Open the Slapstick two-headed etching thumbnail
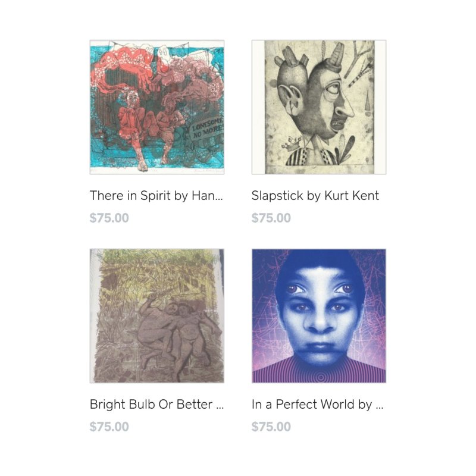This screenshot has width=476, height=476. (319, 107)
